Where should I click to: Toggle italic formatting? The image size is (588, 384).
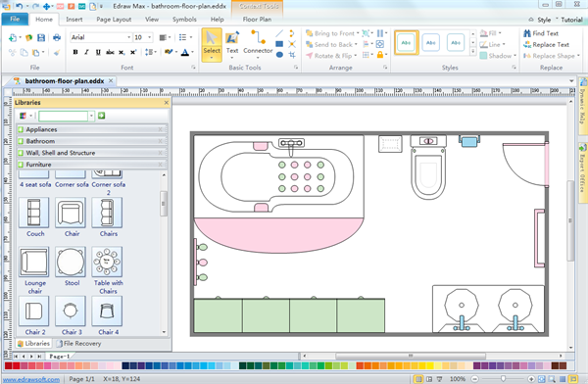click(x=86, y=52)
